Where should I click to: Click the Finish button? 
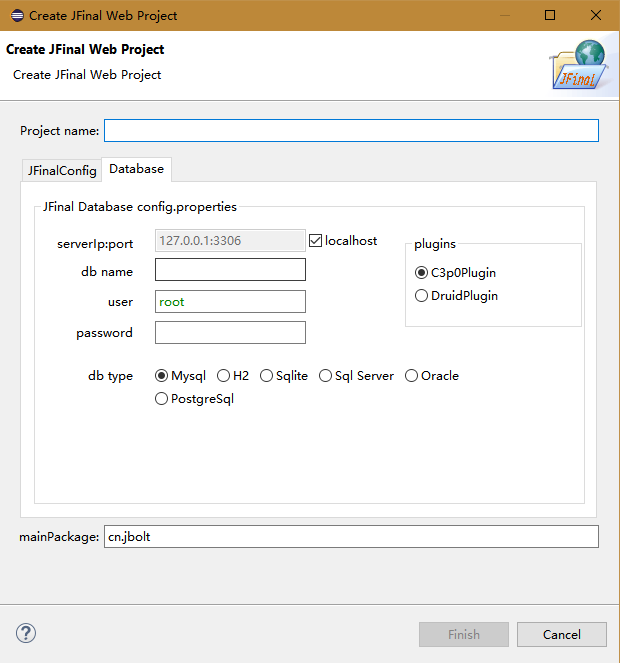click(x=464, y=634)
